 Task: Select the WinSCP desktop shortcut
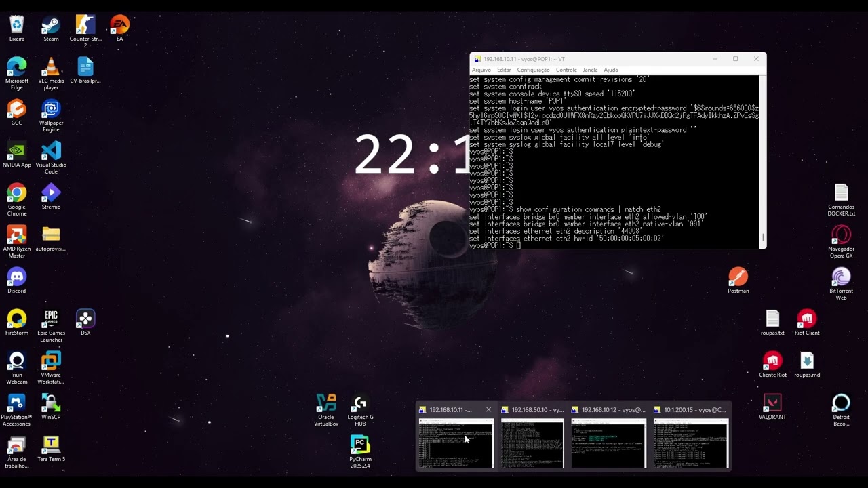point(51,407)
